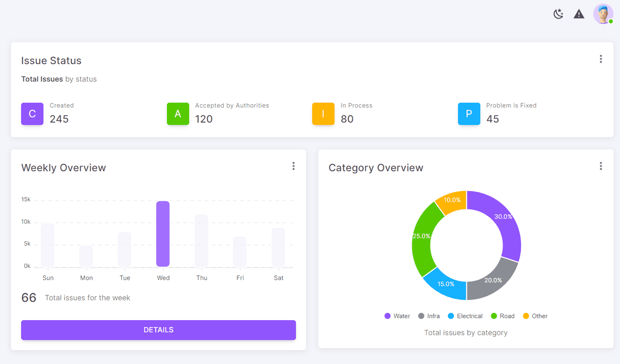Toggle the Infra legend item
Screen dimensions: 620x364
pos(429,316)
